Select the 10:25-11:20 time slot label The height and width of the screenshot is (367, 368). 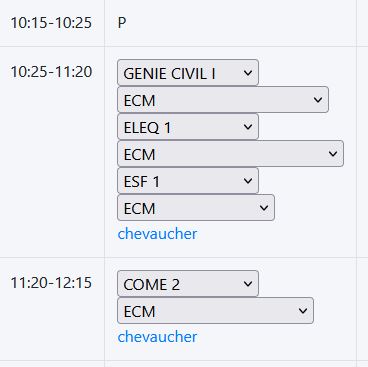pyautogui.click(x=51, y=72)
